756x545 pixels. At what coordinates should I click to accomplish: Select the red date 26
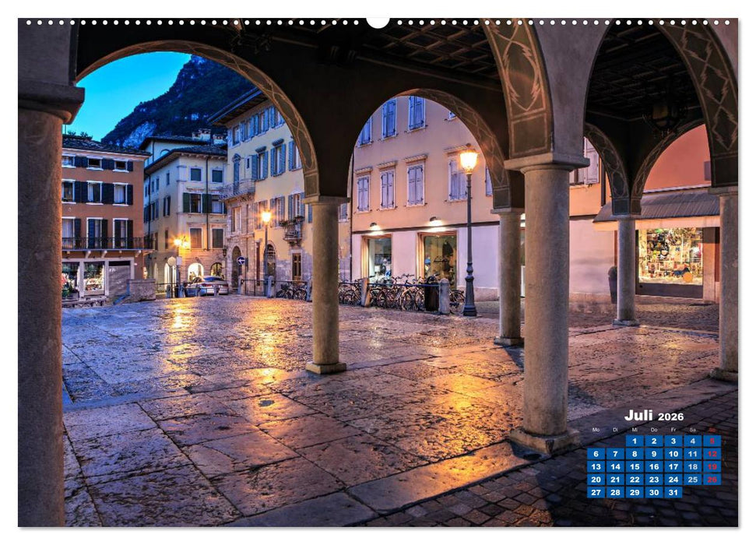point(712,480)
